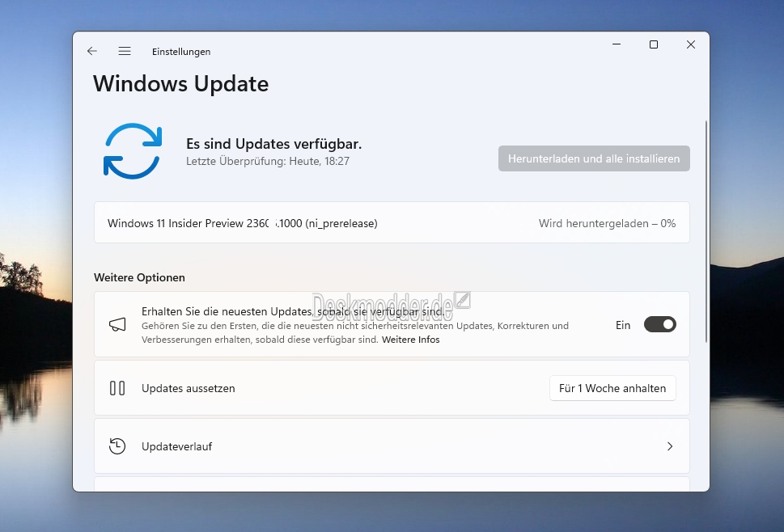Open the Weitere Infos link
This screenshot has height=532, width=784.
pyautogui.click(x=410, y=340)
